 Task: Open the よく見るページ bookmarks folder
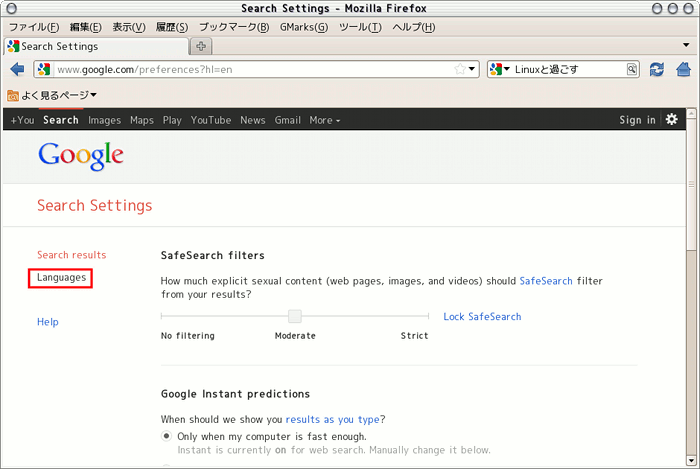52,95
